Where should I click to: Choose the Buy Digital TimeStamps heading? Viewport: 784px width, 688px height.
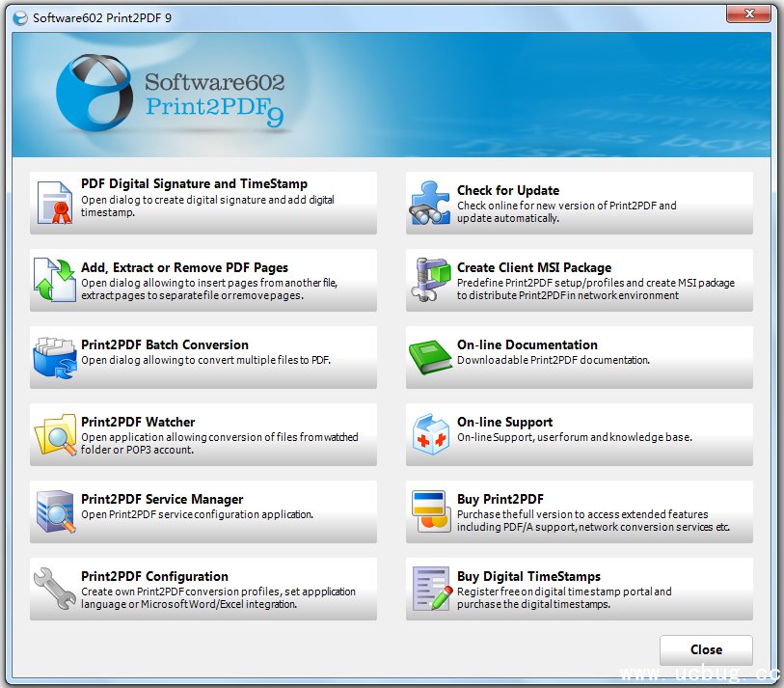[x=528, y=576]
